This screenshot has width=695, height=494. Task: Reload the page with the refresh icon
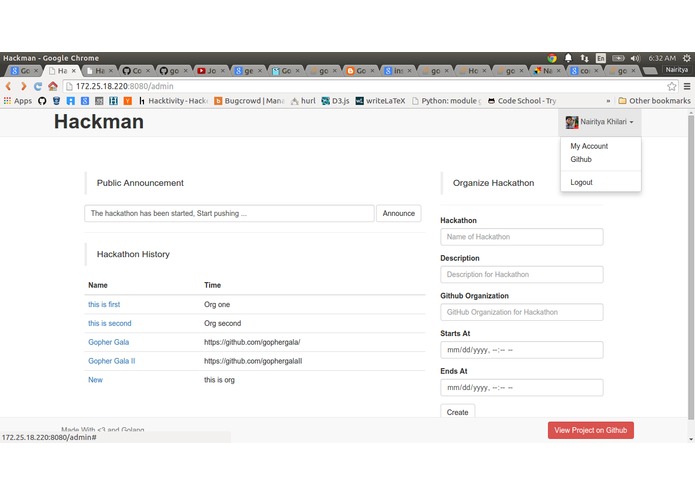(x=38, y=86)
